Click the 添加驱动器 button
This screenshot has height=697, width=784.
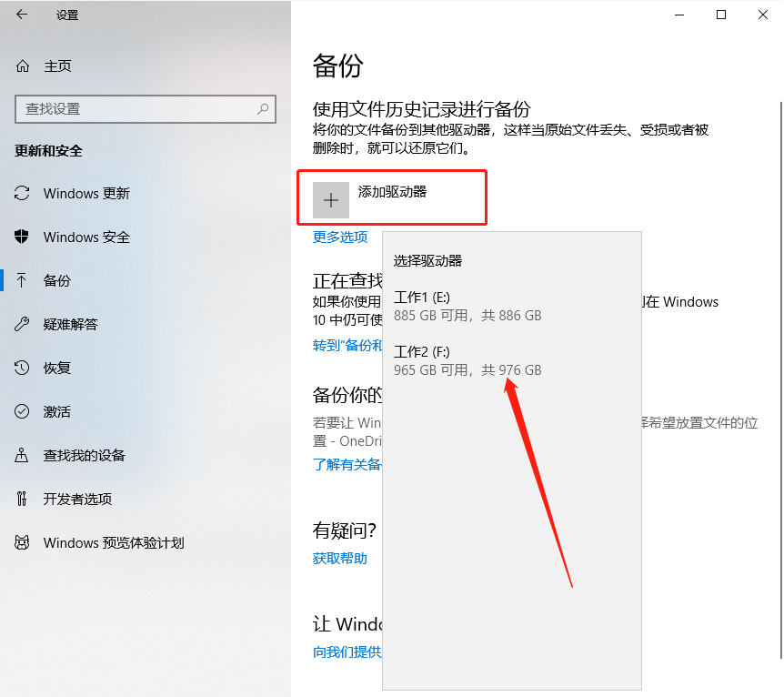[391, 197]
